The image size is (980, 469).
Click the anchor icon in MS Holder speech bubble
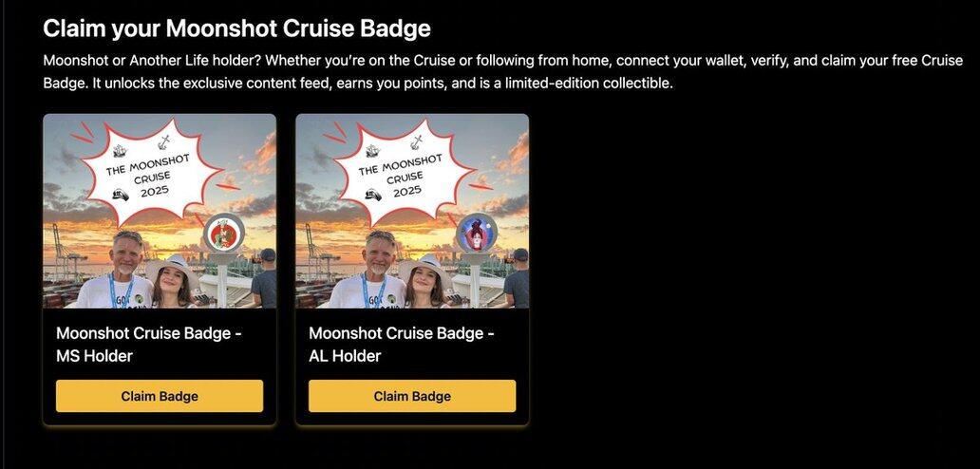163,141
